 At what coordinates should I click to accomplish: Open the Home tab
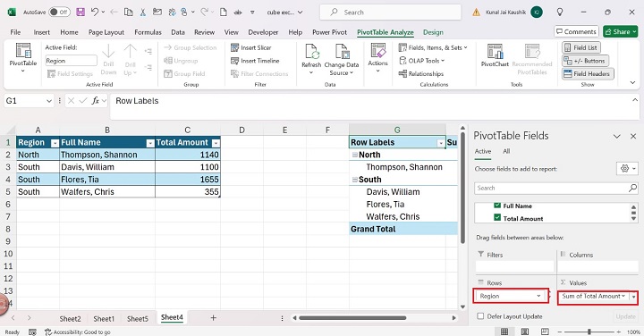(69, 32)
